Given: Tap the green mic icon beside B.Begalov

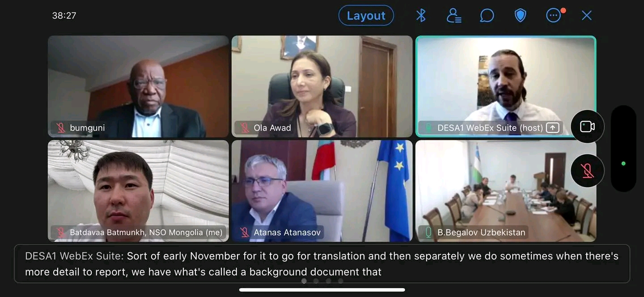Looking at the screenshot, I should point(428,233).
